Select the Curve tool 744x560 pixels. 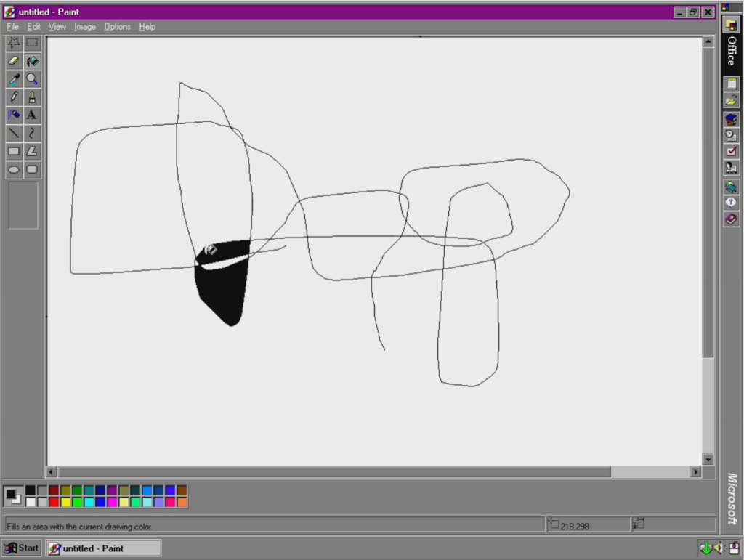click(32, 134)
